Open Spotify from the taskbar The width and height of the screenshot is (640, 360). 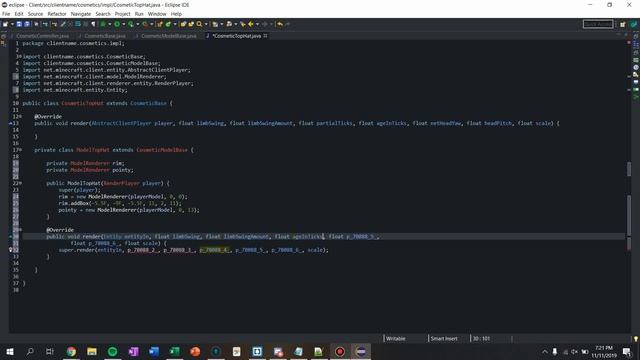[x=113, y=351]
